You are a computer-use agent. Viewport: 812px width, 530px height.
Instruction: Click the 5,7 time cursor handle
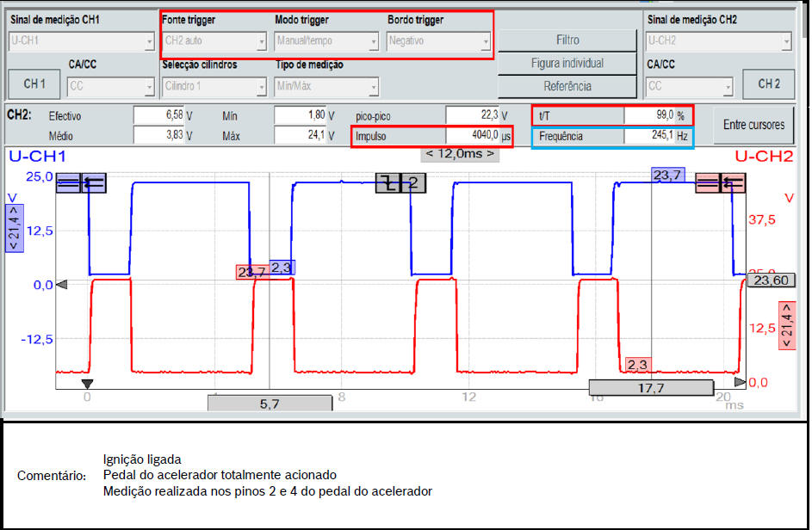pos(269,403)
